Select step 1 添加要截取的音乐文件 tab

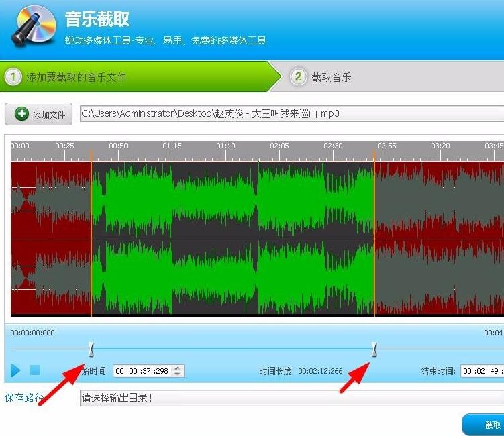(x=75, y=77)
